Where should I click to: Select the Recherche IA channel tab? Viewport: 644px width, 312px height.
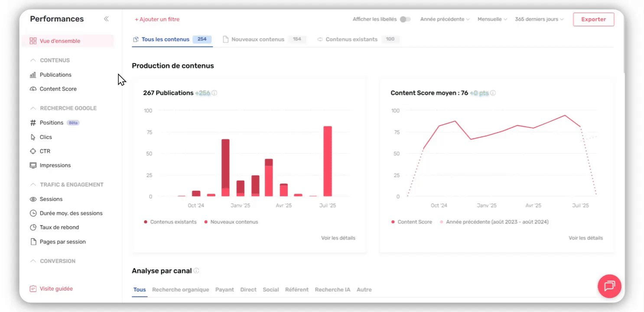pyautogui.click(x=332, y=289)
